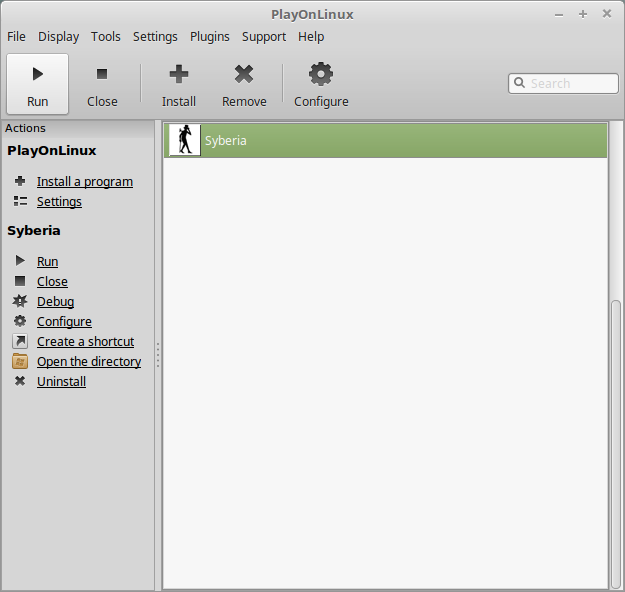
Task: Click the sidebar Settings link
Action: (59, 202)
